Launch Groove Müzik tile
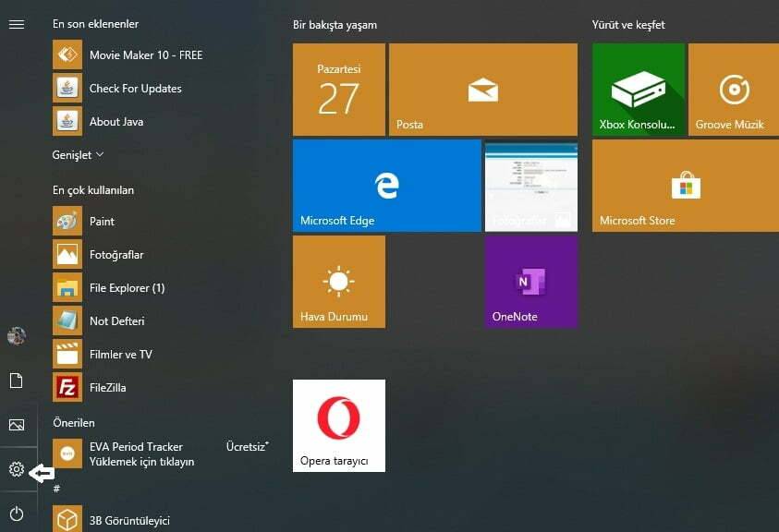This screenshot has height=532, width=779. 734,90
